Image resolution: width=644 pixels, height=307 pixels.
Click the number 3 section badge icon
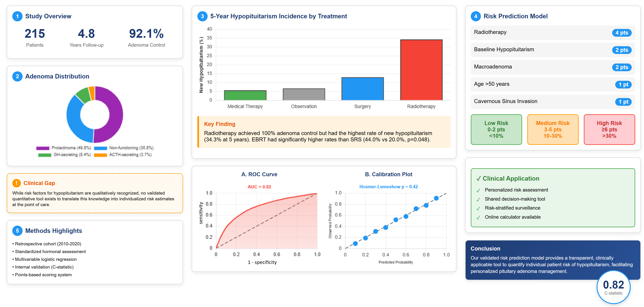pyautogui.click(x=202, y=16)
